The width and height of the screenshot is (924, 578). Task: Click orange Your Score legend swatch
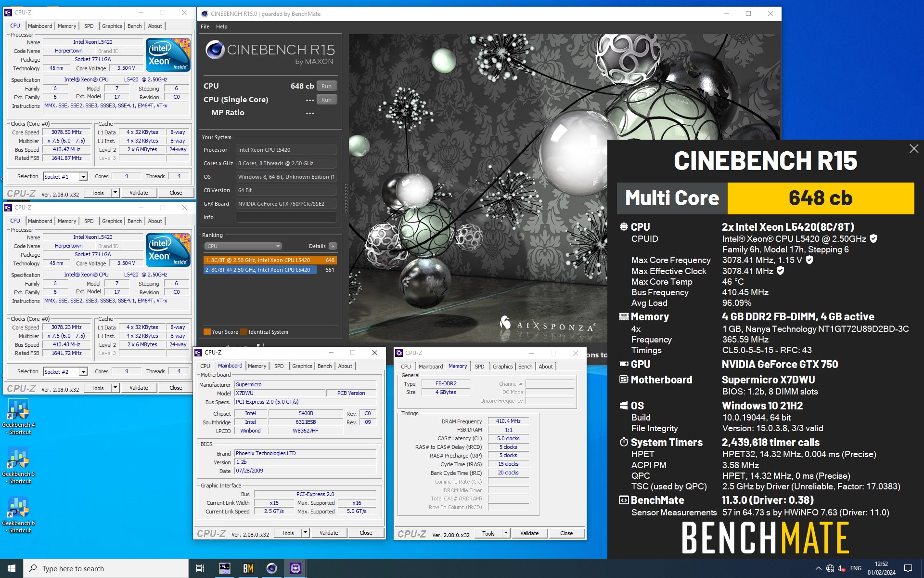click(207, 332)
